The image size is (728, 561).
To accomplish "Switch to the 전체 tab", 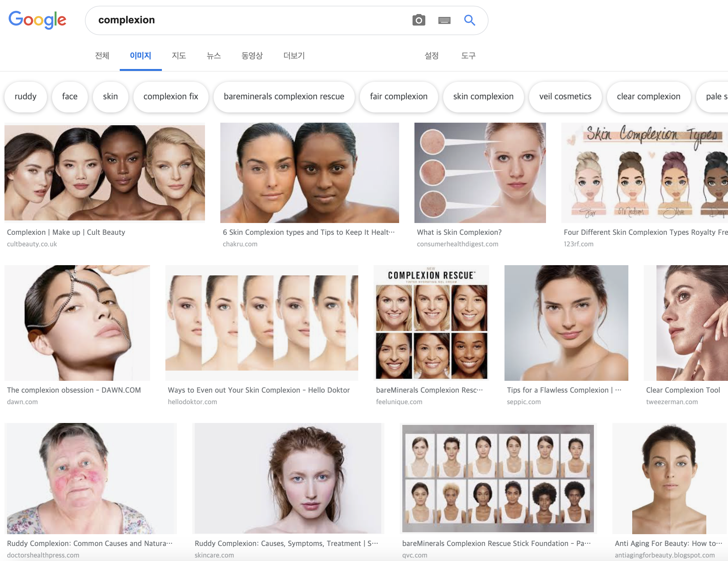I will pos(102,56).
